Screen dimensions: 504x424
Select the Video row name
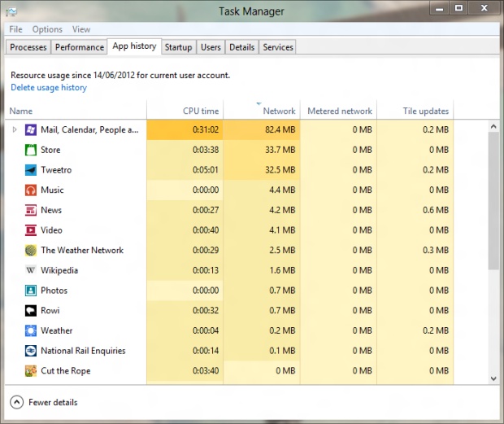click(x=51, y=230)
